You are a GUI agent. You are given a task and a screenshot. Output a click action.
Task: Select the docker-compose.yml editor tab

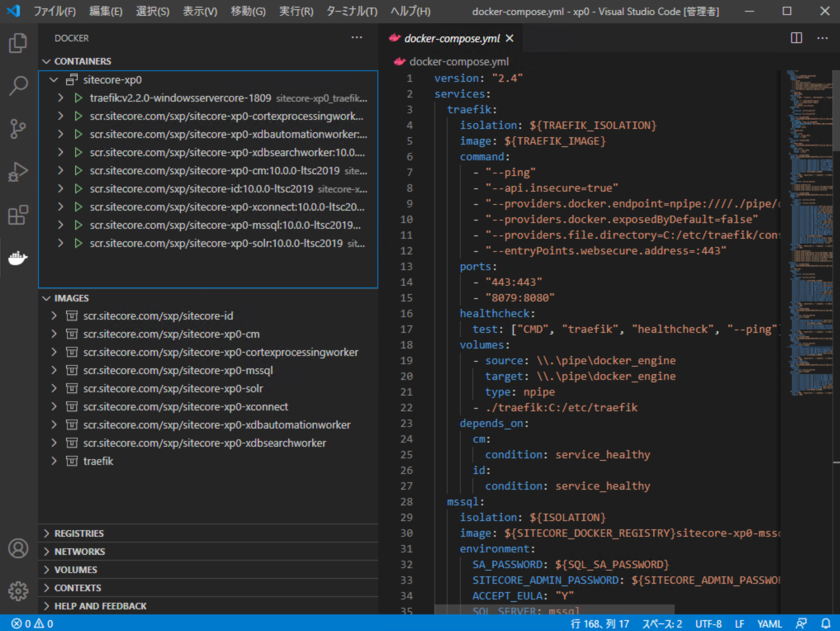(451, 38)
